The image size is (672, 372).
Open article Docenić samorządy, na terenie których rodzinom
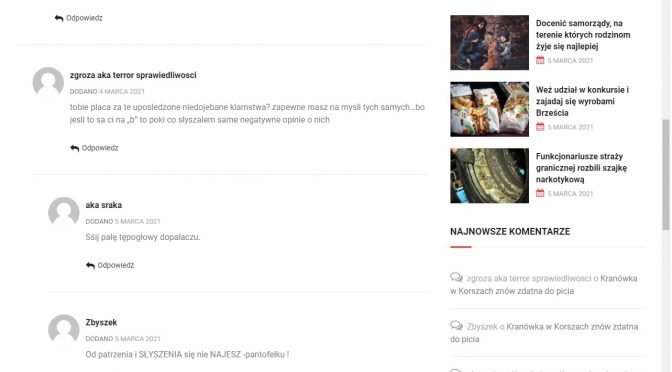tap(583, 35)
